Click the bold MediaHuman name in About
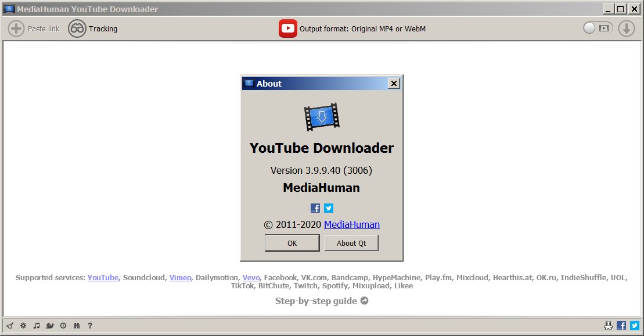644x336 pixels. coord(321,188)
